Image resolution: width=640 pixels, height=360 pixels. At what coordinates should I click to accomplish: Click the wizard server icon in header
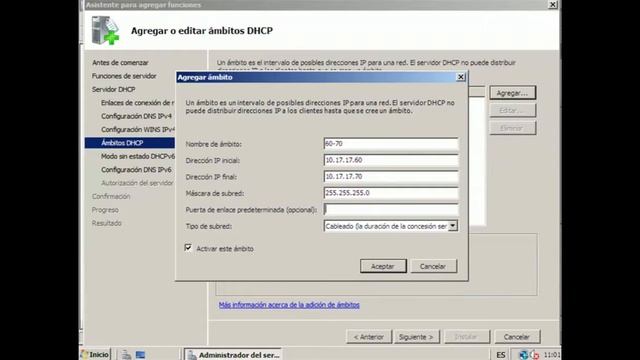tap(105, 30)
